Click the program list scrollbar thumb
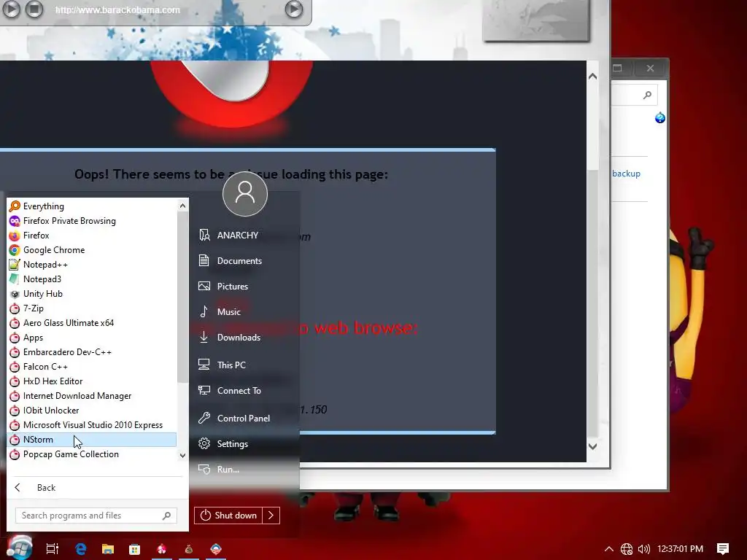Viewport: 747px width, 560px height. click(x=182, y=297)
